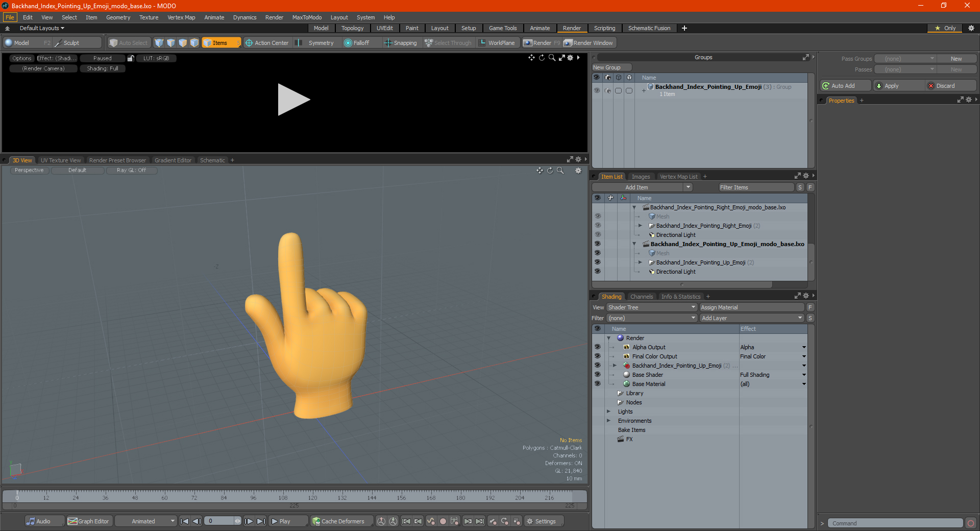Toggle Snapping

pos(401,43)
